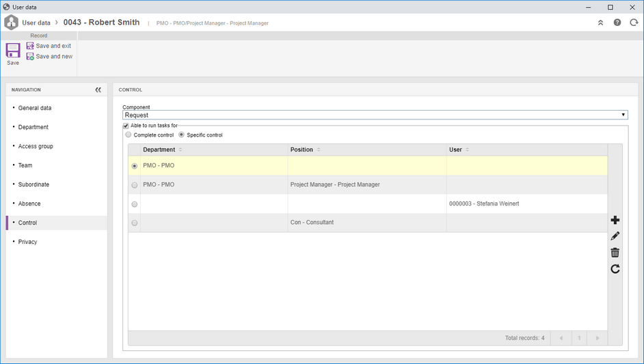This screenshot has width=644, height=364.
Task: Open Subordinate section
Action: (33, 184)
